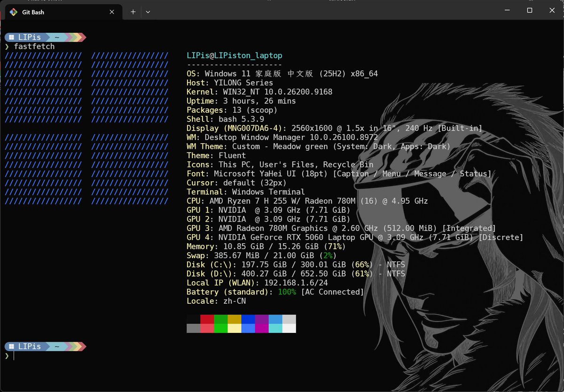Click the pale yellow palette block
Image resolution: width=564 pixels, height=392 pixels.
235,328
